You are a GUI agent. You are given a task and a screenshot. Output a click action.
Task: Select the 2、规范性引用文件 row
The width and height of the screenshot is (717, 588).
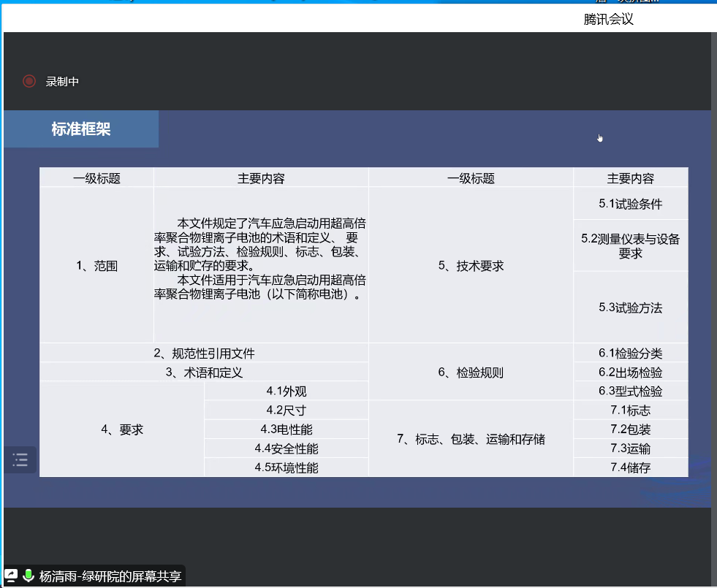click(x=204, y=354)
